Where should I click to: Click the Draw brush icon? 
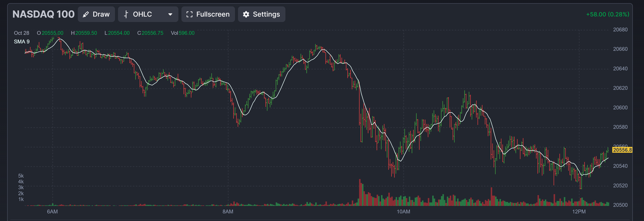pyautogui.click(x=86, y=14)
